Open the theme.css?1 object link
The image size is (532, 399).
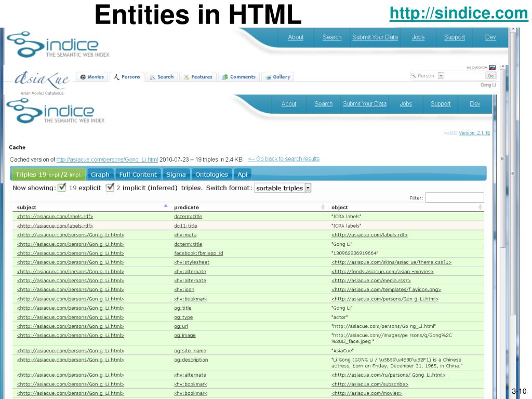[x=392, y=262]
